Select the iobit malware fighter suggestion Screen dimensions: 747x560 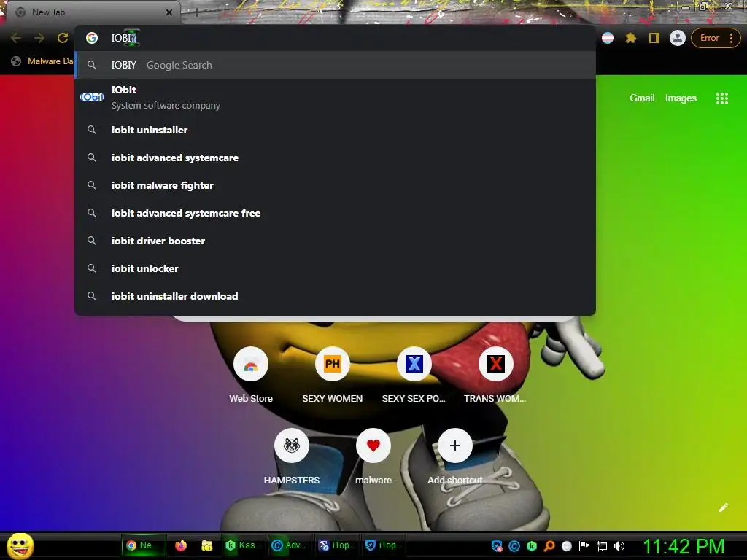(336, 184)
